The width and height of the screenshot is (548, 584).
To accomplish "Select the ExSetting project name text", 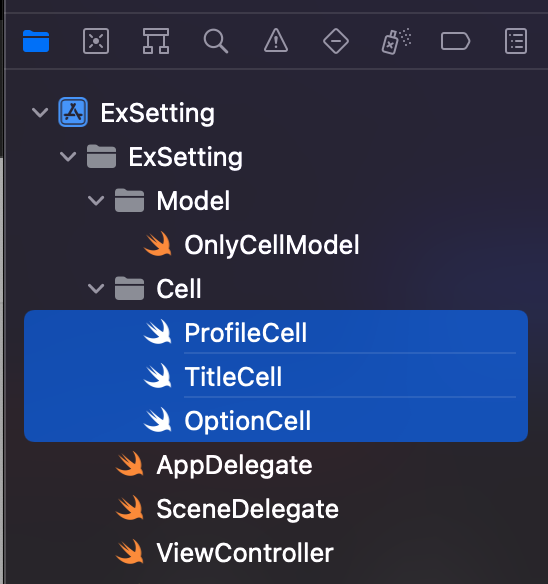I will 158,113.
